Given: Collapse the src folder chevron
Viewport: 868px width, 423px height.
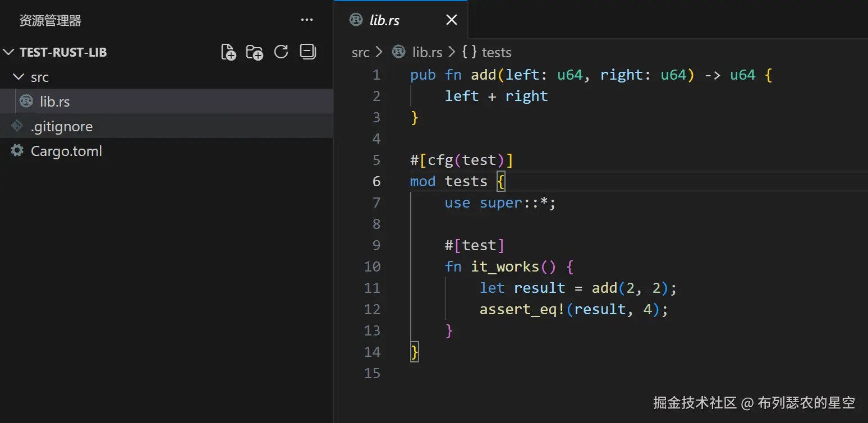Looking at the screenshot, I should [x=19, y=77].
